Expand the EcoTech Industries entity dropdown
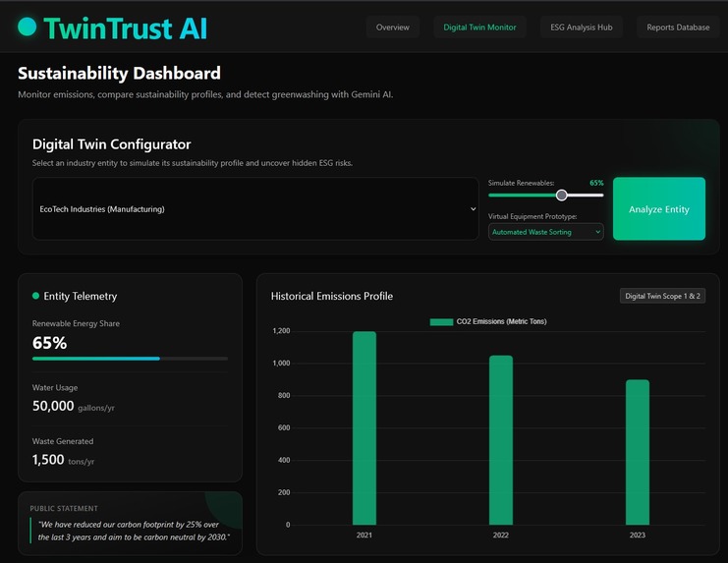Viewport: 728px width, 563px height. (x=255, y=209)
